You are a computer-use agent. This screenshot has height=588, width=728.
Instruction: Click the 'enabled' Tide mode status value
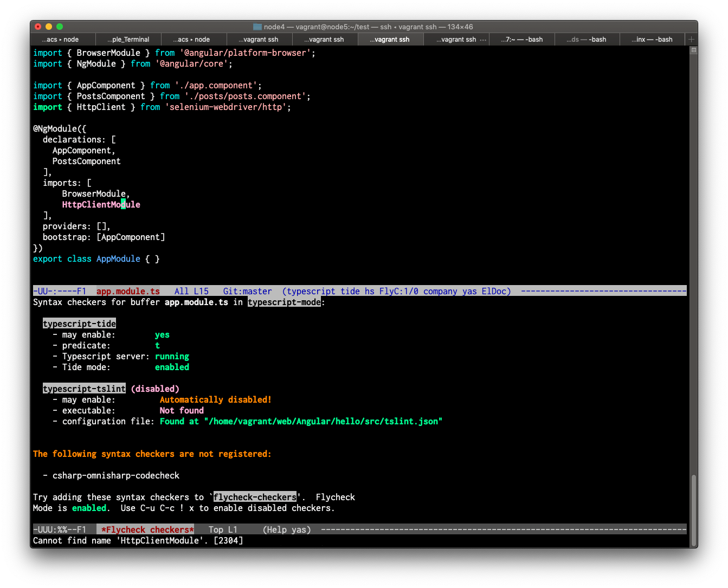click(172, 367)
